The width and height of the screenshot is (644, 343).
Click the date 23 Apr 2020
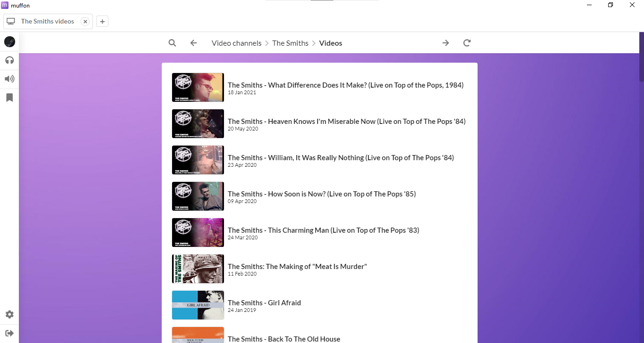coord(242,165)
